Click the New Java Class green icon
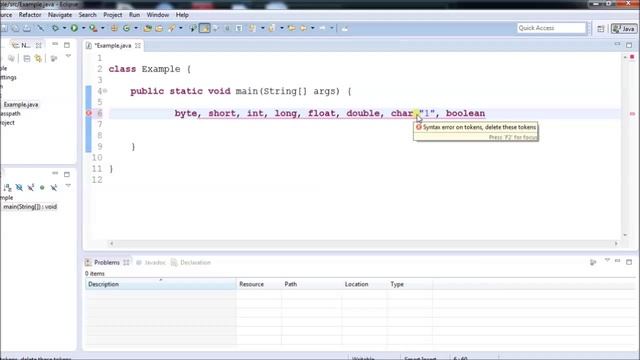The width and height of the screenshot is (640, 360). click(x=127, y=28)
